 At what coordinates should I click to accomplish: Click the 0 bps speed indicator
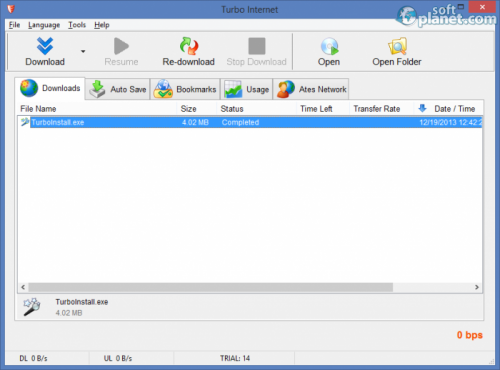click(470, 335)
